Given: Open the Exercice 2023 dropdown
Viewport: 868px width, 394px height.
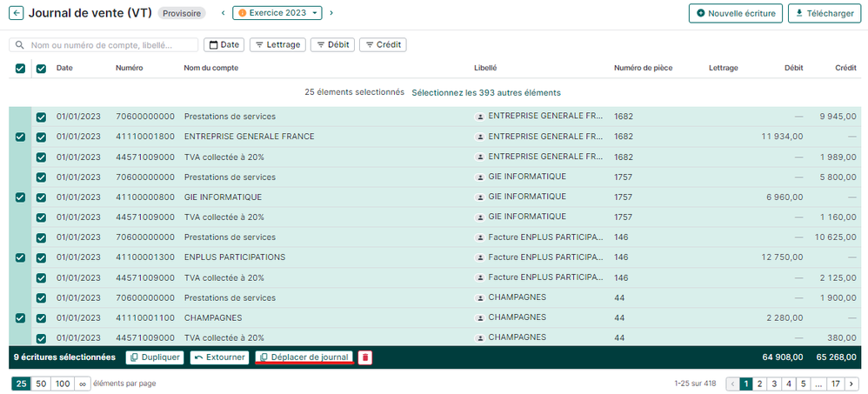Looking at the screenshot, I should point(278,13).
